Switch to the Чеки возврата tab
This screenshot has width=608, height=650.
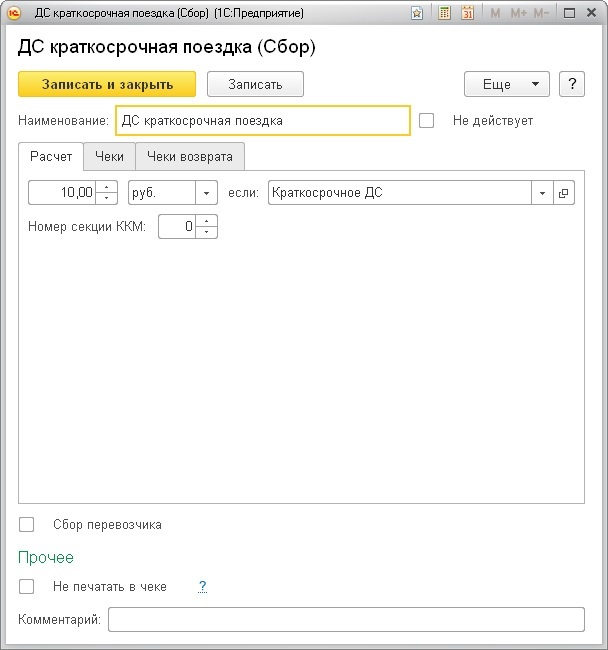point(190,157)
